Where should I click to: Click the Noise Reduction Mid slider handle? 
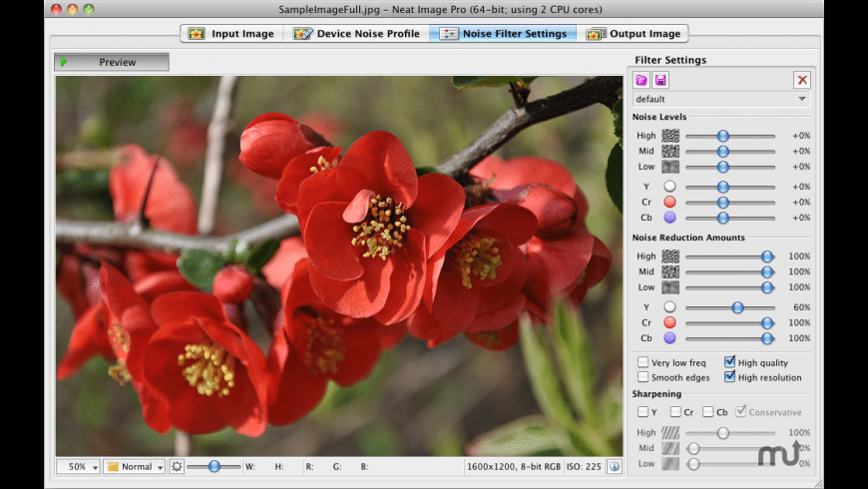(767, 271)
